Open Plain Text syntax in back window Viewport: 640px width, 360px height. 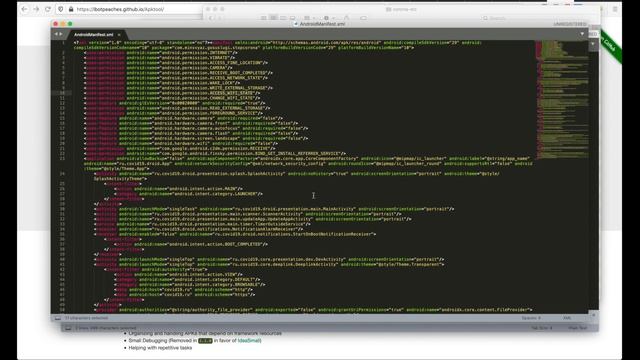(578, 328)
